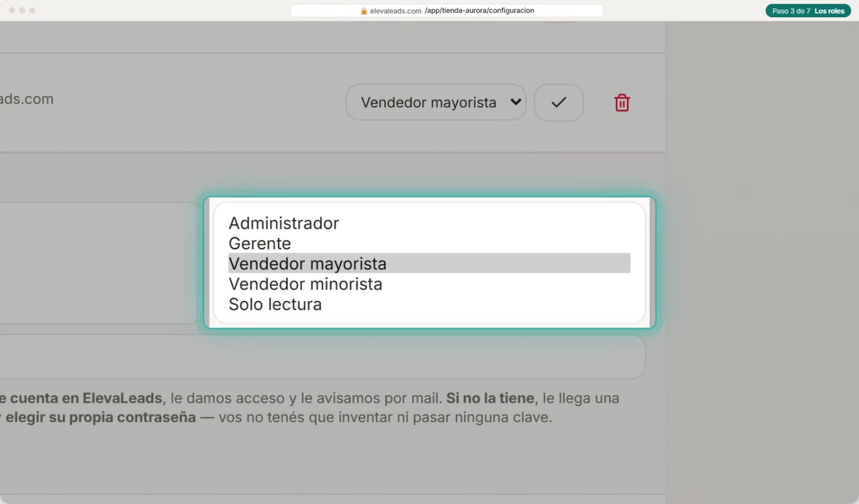Click the Los roles label in the step badge
Screen dimensions: 859x504
click(x=830, y=11)
